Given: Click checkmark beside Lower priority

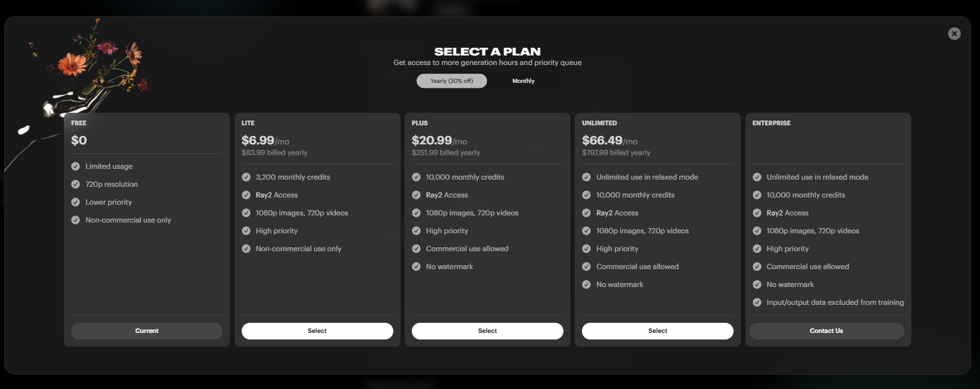Looking at the screenshot, I should pyautogui.click(x=76, y=202).
